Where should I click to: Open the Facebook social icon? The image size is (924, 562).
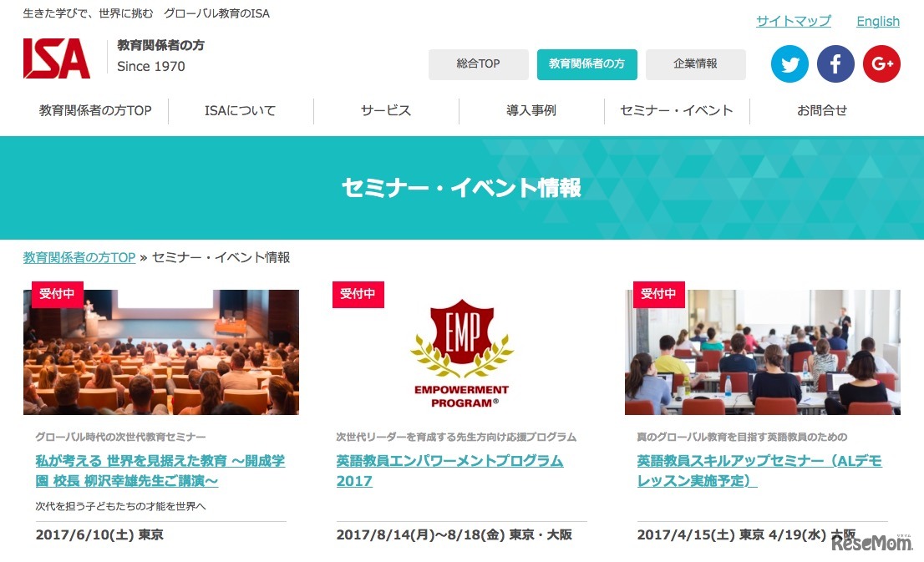coord(835,63)
